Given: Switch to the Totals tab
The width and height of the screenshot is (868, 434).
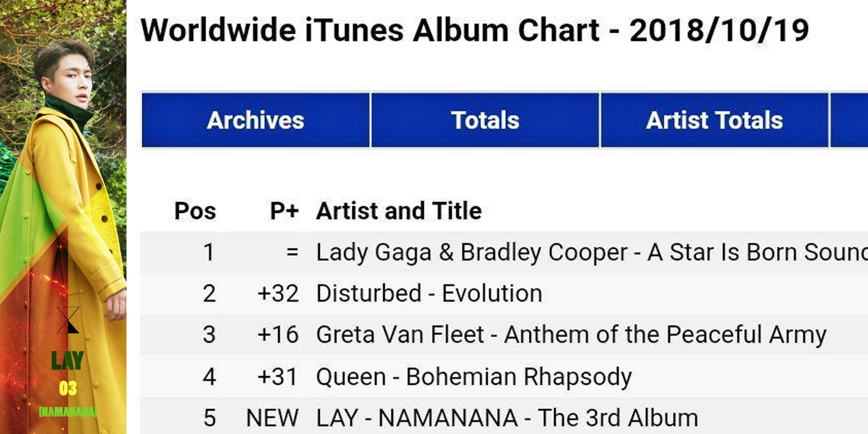Looking at the screenshot, I should coord(485,120).
